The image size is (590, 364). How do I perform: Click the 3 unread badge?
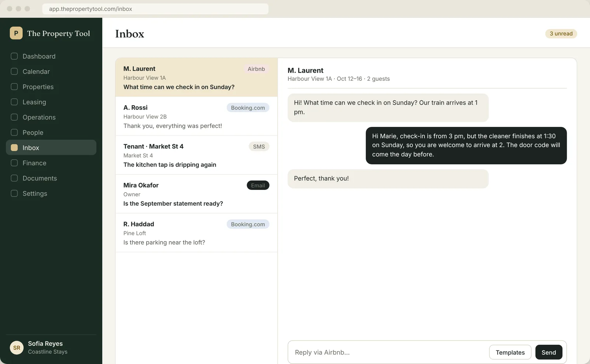561,34
